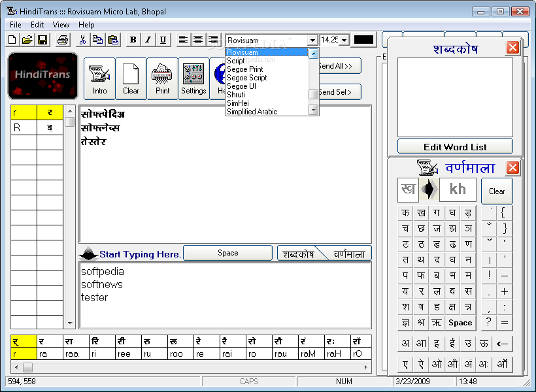The image size is (536, 392).
Task: Click the Space button above the typing area
Action: [228, 253]
